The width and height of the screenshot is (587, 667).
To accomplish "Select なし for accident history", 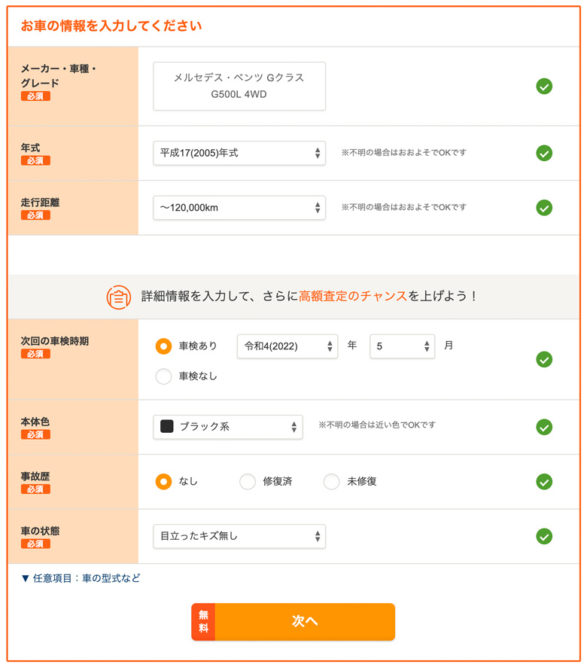I will pos(163,482).
